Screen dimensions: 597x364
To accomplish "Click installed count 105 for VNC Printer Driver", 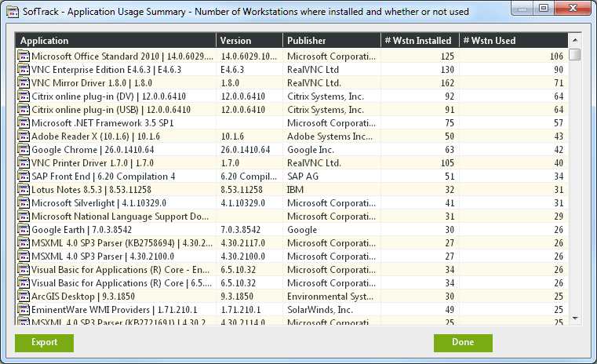I will (x=447, y=163).
